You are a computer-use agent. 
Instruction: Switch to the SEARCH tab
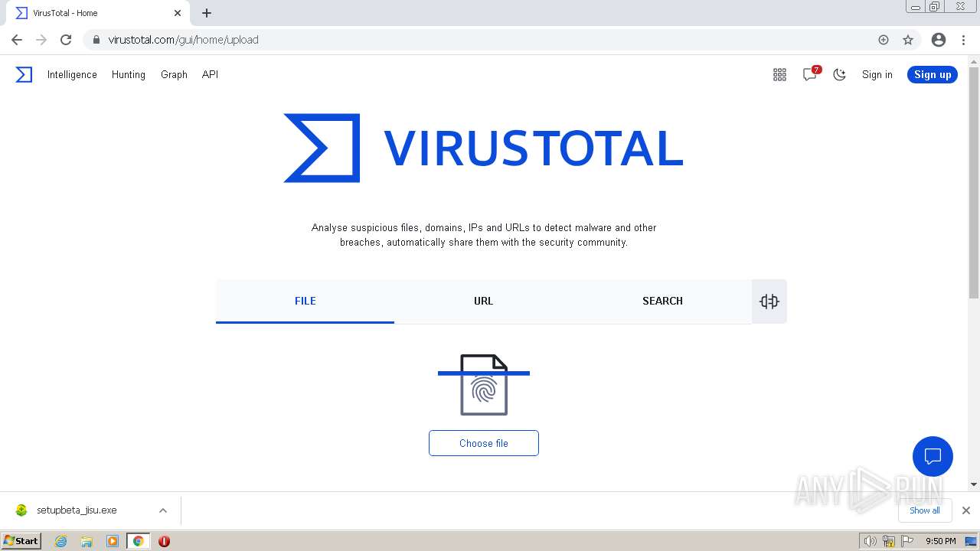(x=662, y=301)
